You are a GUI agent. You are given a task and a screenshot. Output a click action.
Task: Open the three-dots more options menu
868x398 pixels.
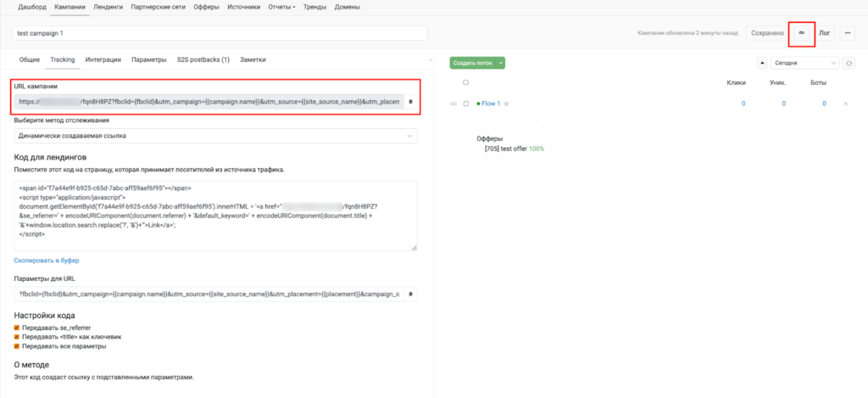point(847,33)
